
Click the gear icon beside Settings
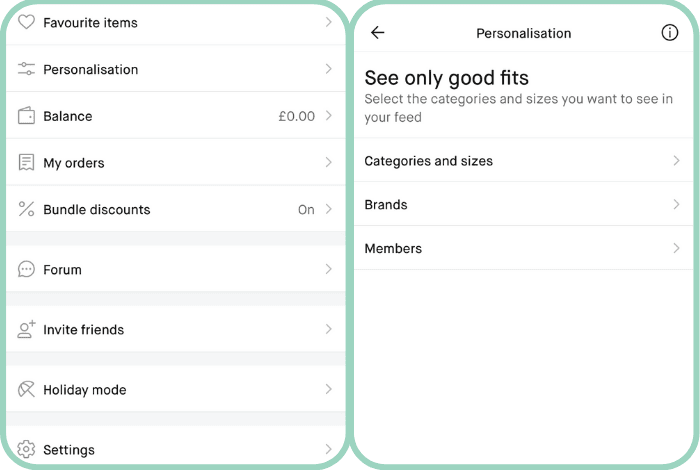(27, 450)
